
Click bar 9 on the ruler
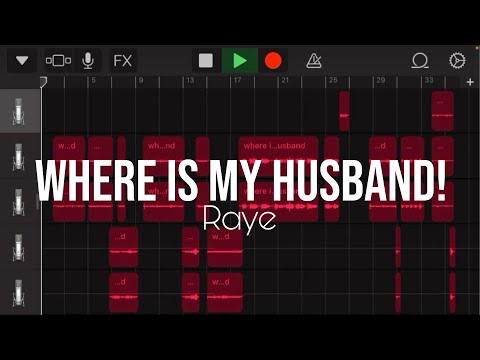coord(141,80)
